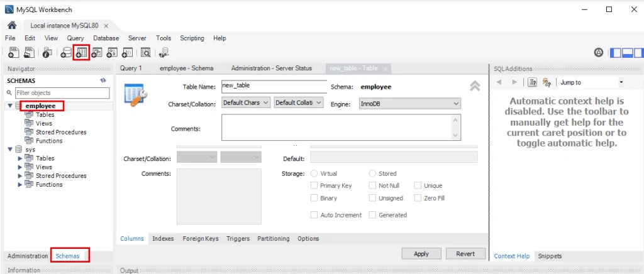Image resolution: width=644 pixels, height=274 pixels.
Task: Expand Functions under sys schema
Action: click(20, 185)
